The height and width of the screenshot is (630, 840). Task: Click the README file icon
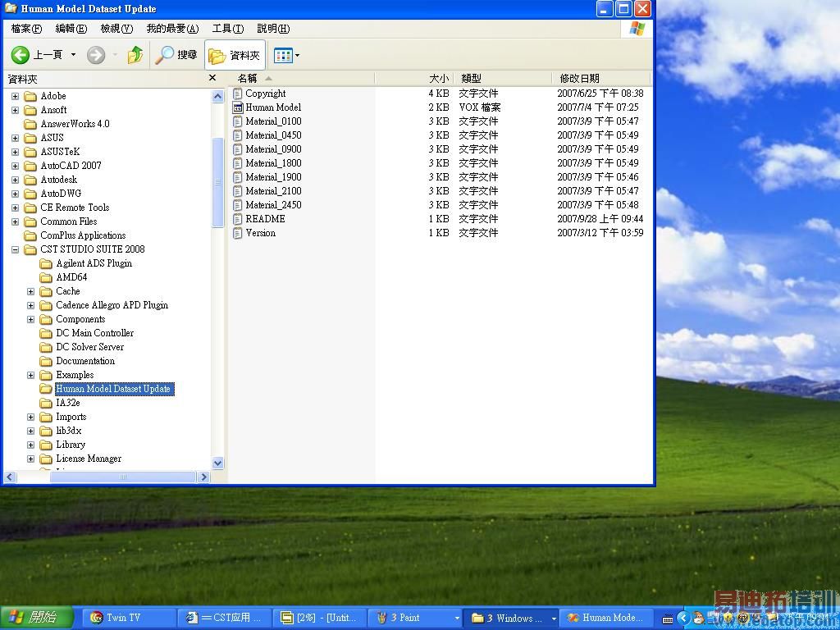click(237, 219)
